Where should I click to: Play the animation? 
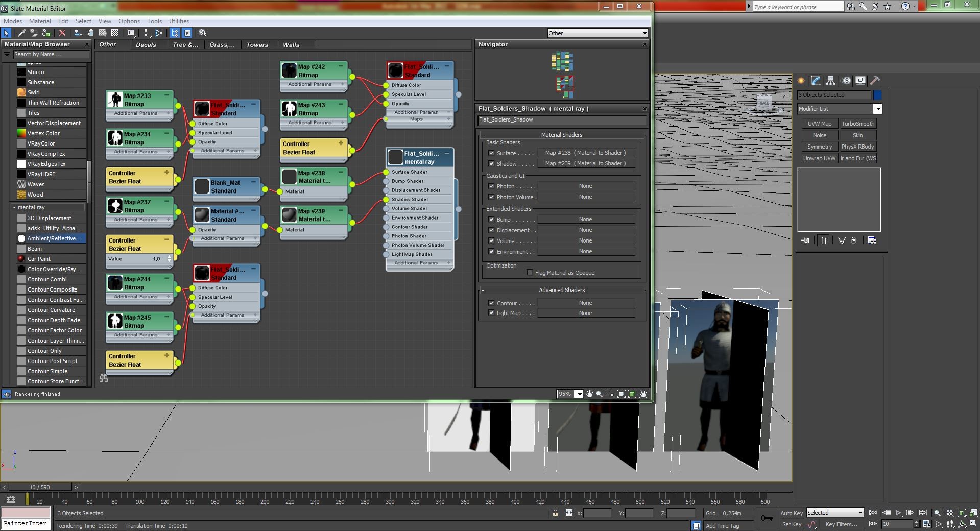tap(898, 513)
